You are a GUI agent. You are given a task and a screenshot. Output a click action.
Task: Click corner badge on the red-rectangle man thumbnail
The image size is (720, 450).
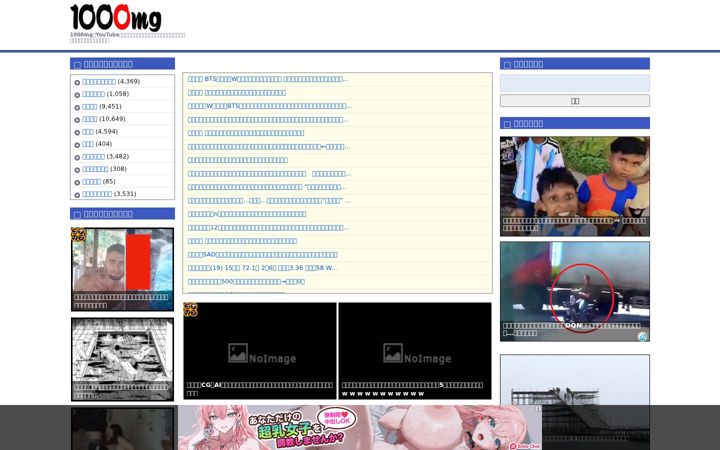pos(79,235)
